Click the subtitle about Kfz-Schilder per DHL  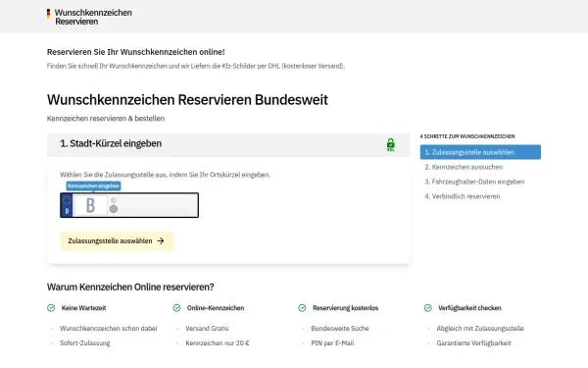coord(196,66)
